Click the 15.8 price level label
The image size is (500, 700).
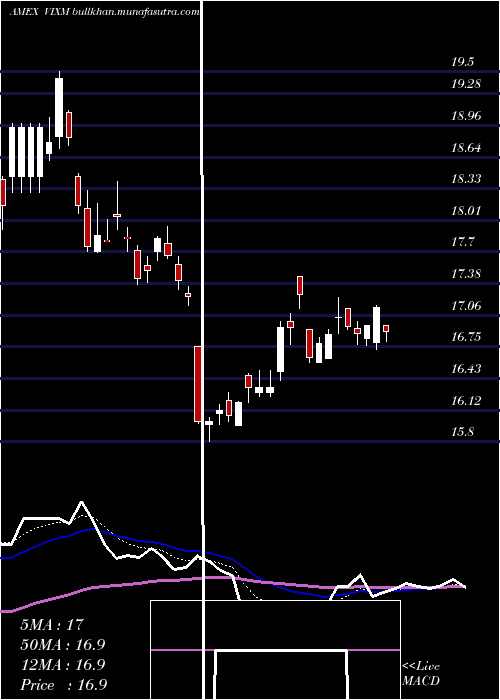click(462, 432)
